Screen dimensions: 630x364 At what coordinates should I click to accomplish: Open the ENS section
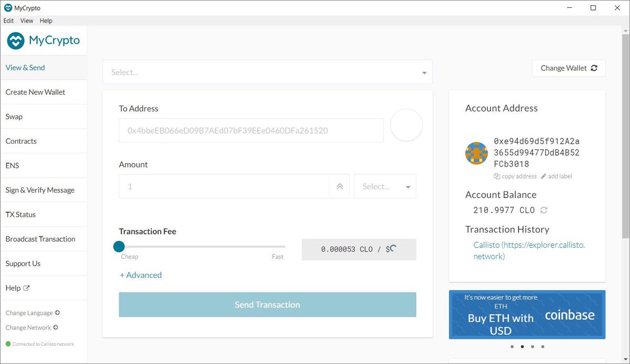point(44,165)
